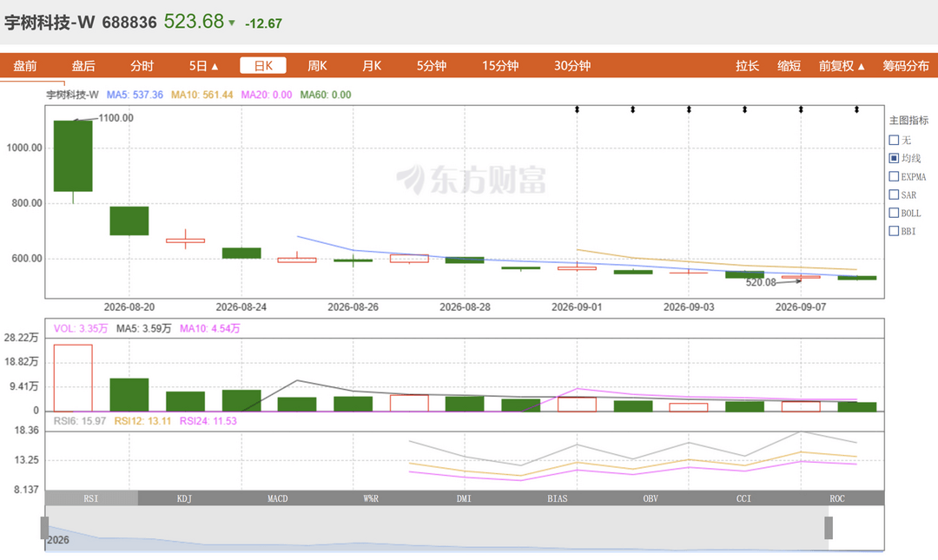Click the RSI6: 15.97 label
The height and width of the screenshot is (560, 938).
(80, 421)
